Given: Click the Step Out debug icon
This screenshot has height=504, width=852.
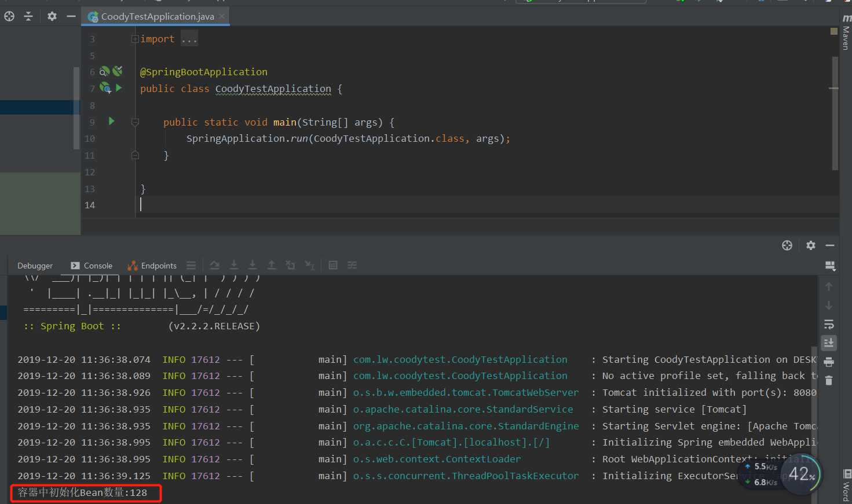Looking at the screenshot, I should [x=272, y=265].
